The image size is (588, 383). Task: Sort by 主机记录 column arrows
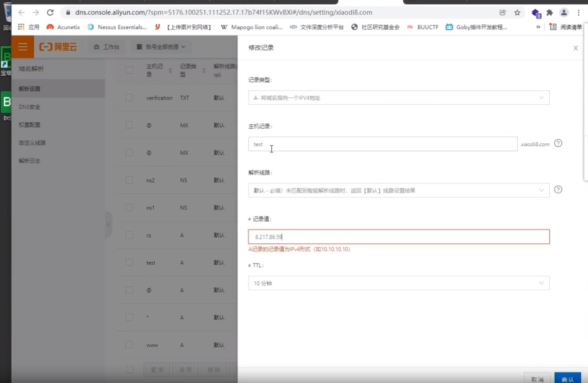click(x=170, y=70)
